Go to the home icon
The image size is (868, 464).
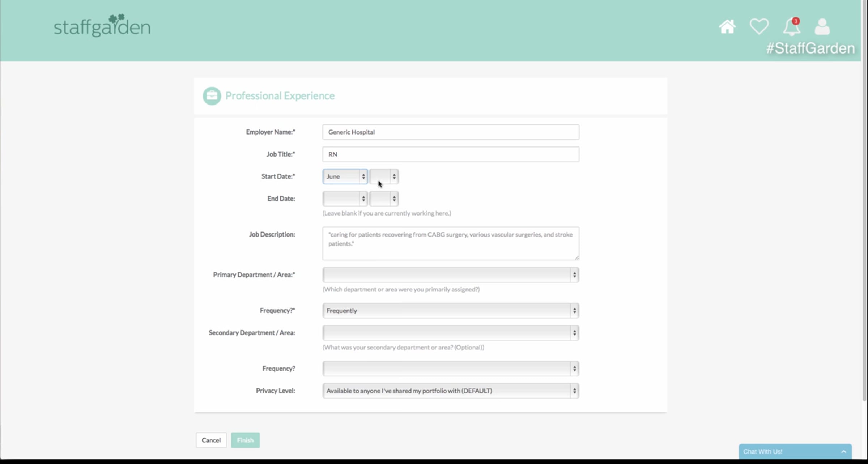click(727, 27)
